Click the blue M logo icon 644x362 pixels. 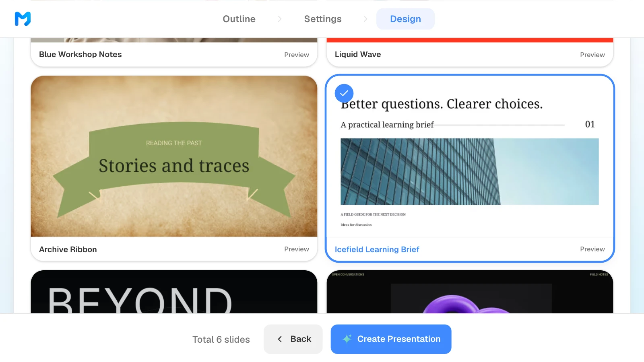point(23,19)
